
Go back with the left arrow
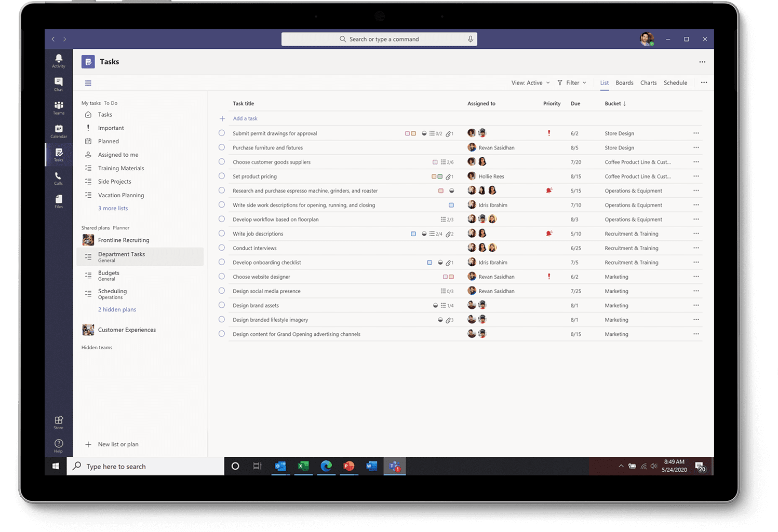click(x=53, y=39)
